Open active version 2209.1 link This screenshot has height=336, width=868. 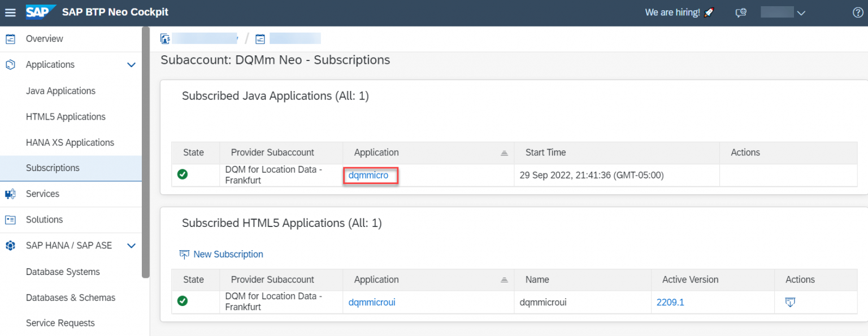pos(670,302)
